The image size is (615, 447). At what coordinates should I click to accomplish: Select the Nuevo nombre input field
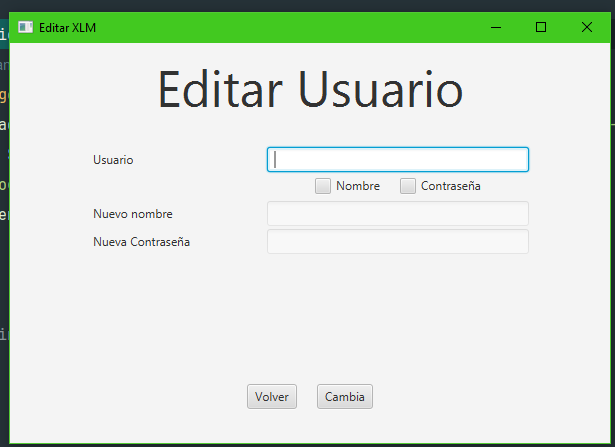pos(398,214)
